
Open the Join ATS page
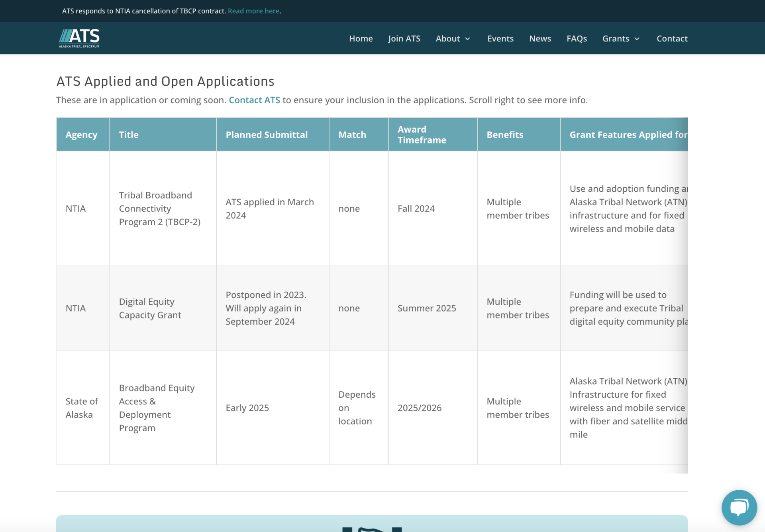click(x=404, y=39)
